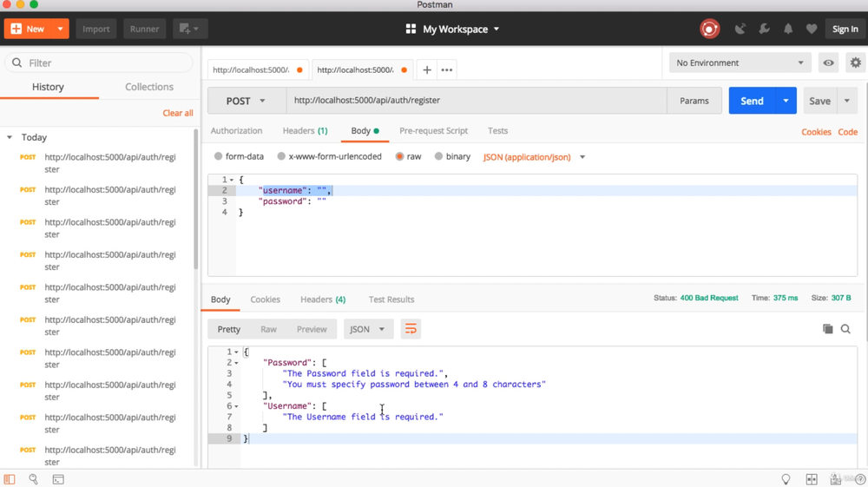Viewport: 868px width, 487px height.
Task: Open the Collections sidebar tab
Action: (x=149, y=87)
